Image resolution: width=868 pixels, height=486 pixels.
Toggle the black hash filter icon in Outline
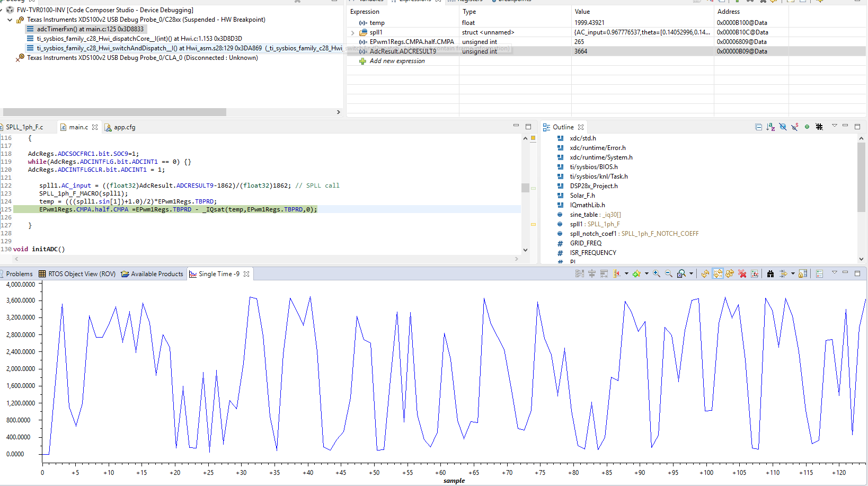pyautogui.click(x=819, y=127)
